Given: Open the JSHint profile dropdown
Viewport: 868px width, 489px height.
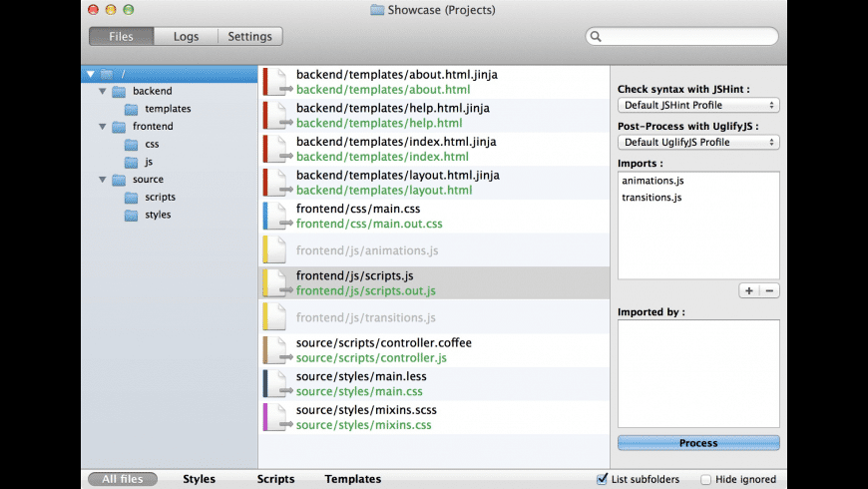Looking at the screenshot, I should (x=698, y=105).
